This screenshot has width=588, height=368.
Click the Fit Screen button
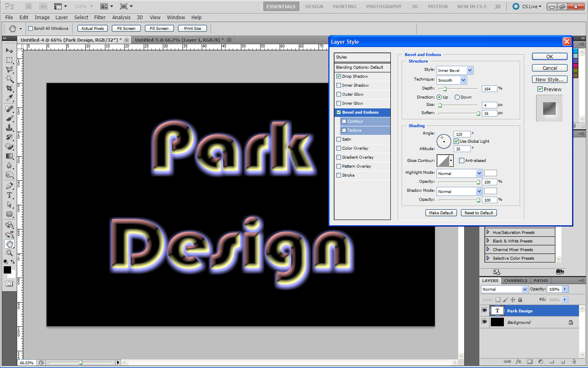click(126, 29)
